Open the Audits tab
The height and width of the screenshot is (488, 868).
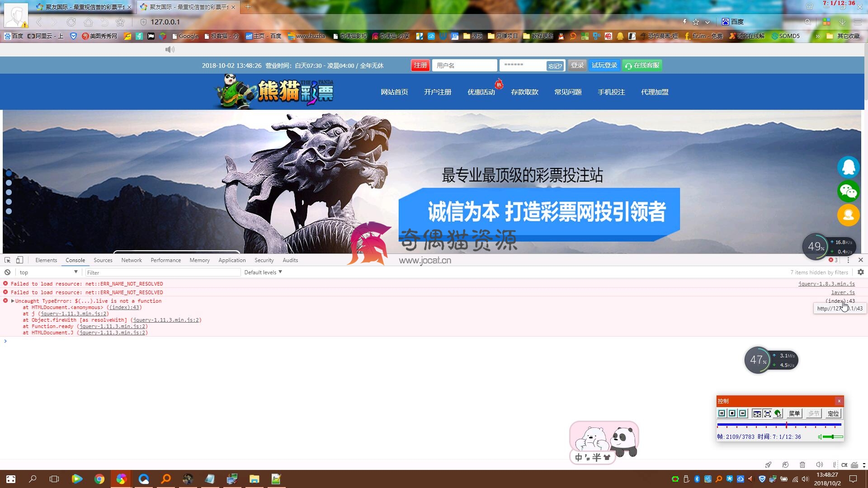290,260
